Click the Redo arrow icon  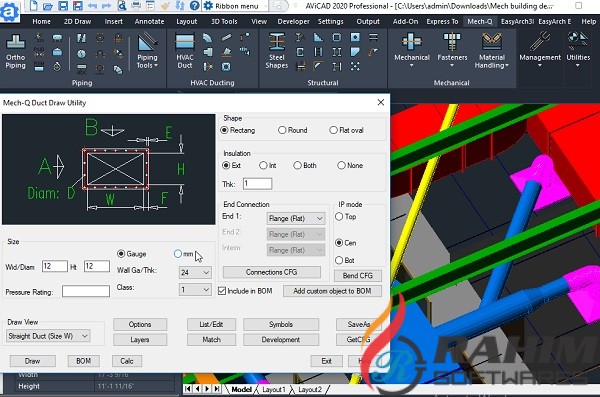[x=106, y=6]
